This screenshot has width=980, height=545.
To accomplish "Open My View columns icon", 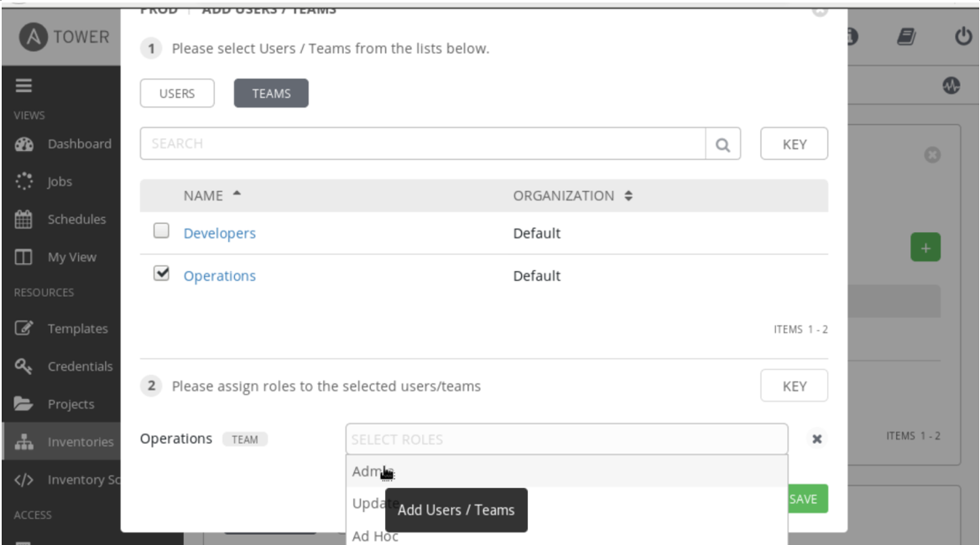I will (x=23, y=257).
